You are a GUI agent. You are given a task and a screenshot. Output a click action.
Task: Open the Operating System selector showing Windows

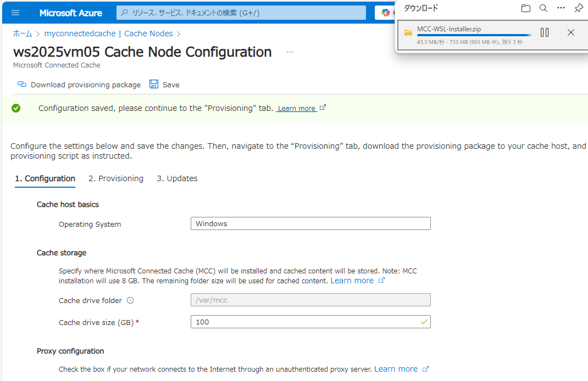click(x=310, y=223)
